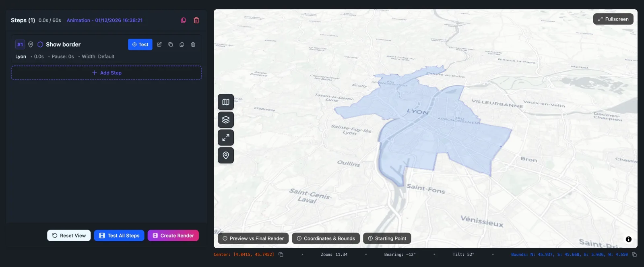Click the expand arrows button on the map toolbar

click(x=226, y=137)
